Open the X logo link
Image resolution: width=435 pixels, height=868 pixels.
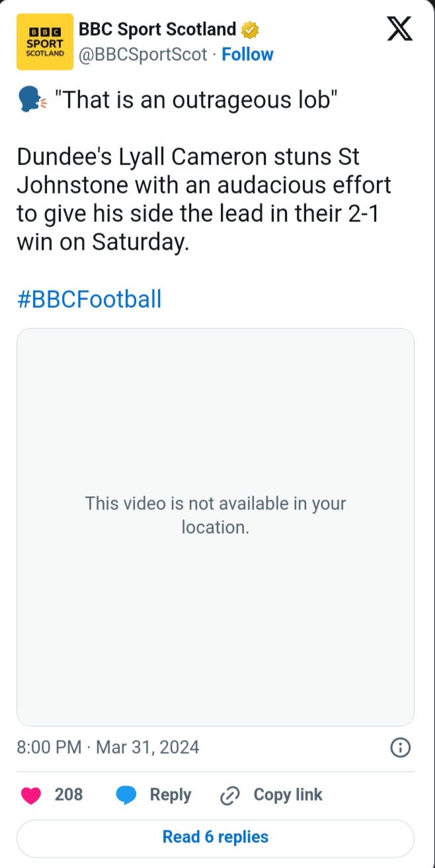point(399,29)
